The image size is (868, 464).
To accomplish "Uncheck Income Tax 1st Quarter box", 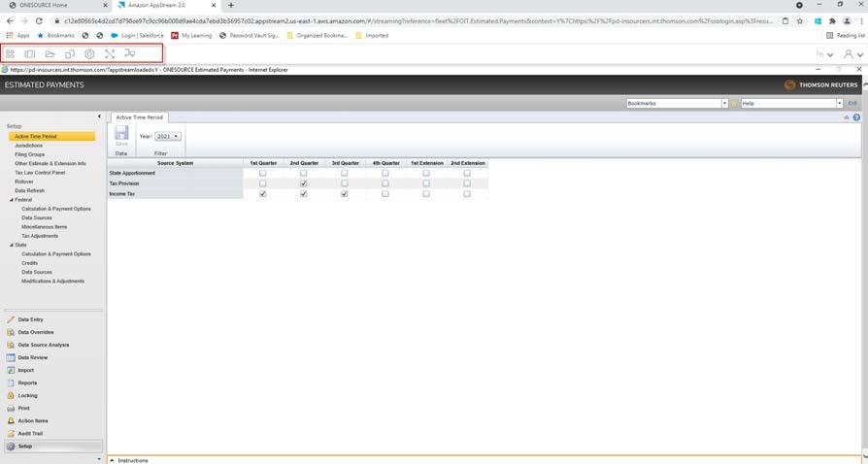I will click(263, 194).
